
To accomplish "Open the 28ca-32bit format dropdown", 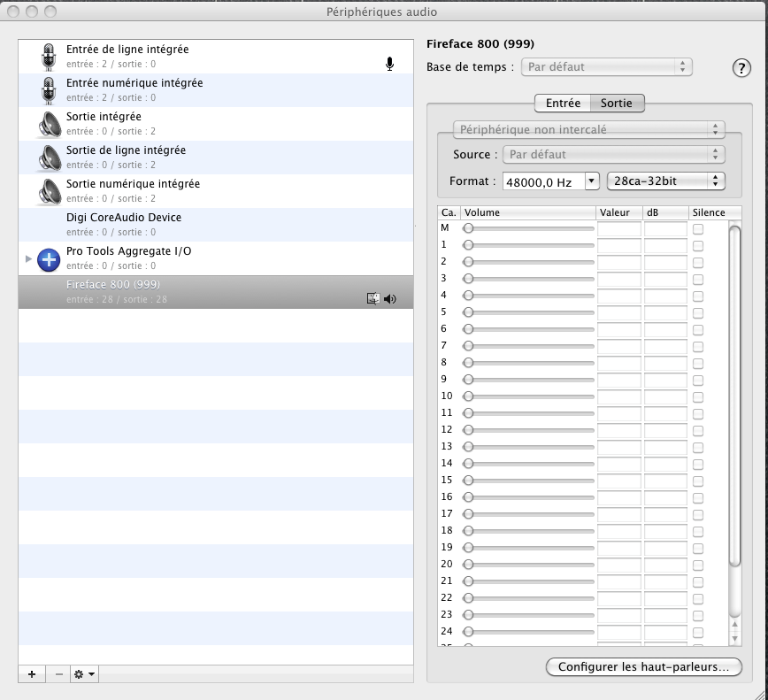I will coord(665,181).
